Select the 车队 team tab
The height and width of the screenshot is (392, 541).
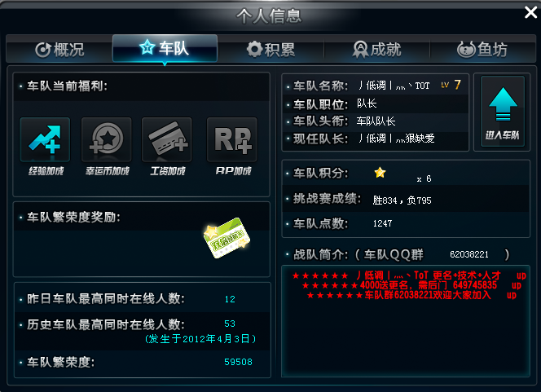click(x=165, y=48)
